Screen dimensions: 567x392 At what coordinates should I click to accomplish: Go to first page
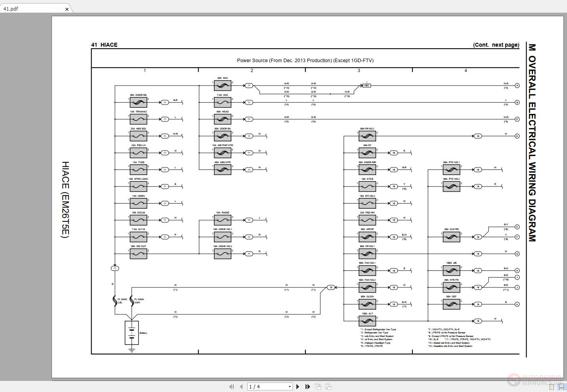click(231, 386)
